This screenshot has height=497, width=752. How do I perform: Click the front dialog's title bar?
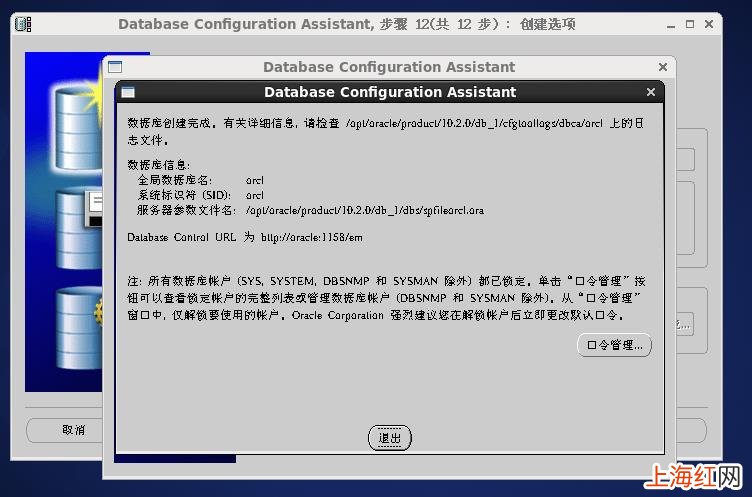coord(389,92)
